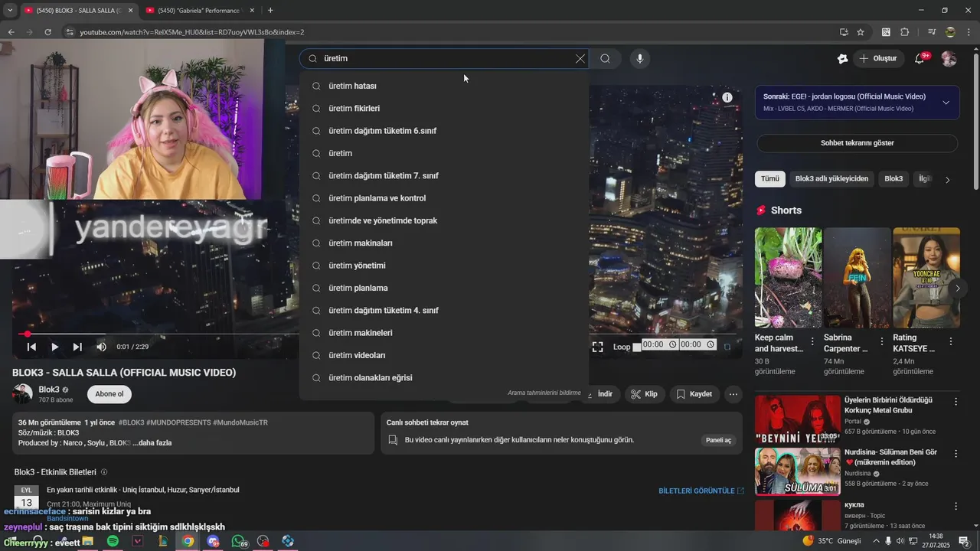Choose suggestion üretim videoları
Image resolution: width=980 pixels, height=551 pixels.
(x=444, y=355)
